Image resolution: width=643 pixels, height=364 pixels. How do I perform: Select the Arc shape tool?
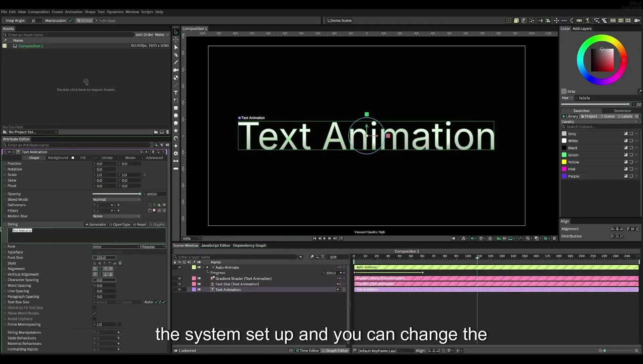176,138
